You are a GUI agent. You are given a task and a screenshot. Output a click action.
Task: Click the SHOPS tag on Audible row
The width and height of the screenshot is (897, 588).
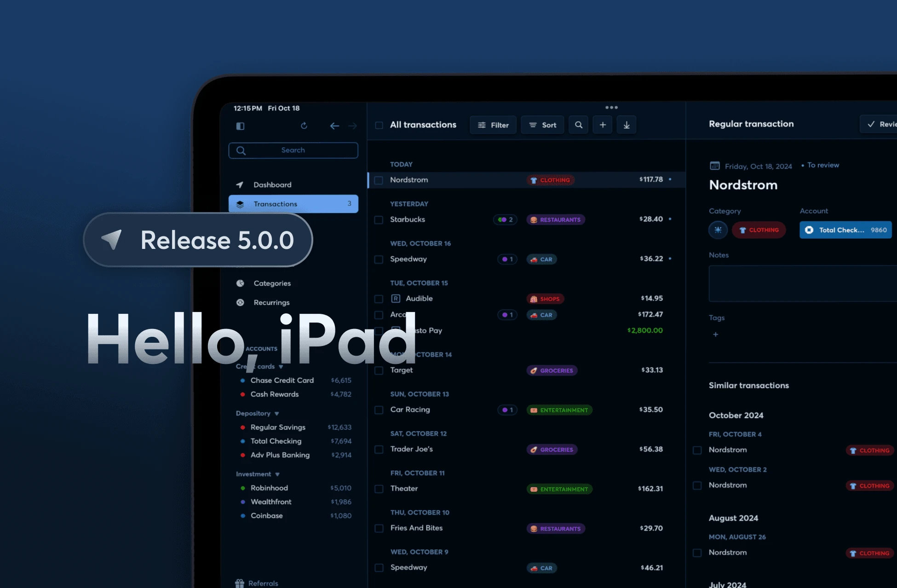545,299
